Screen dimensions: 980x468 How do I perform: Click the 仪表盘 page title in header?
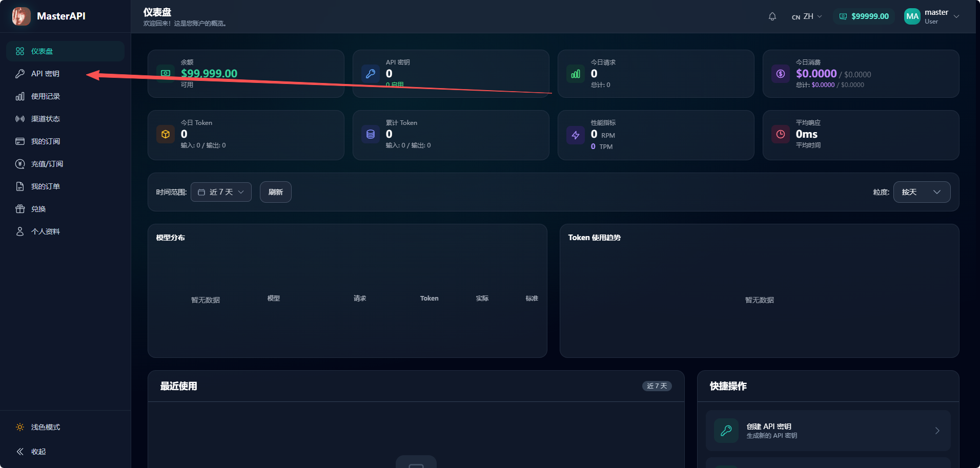(157, 12)
